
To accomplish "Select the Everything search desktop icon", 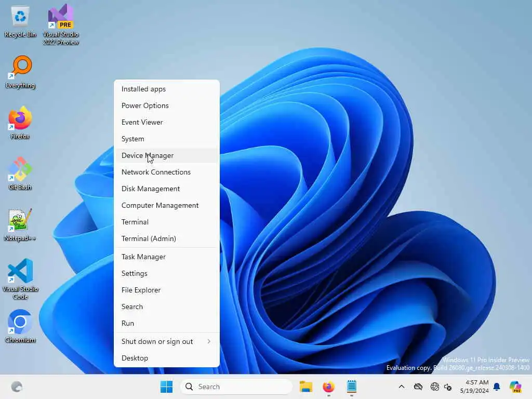I will click(20, 72).
